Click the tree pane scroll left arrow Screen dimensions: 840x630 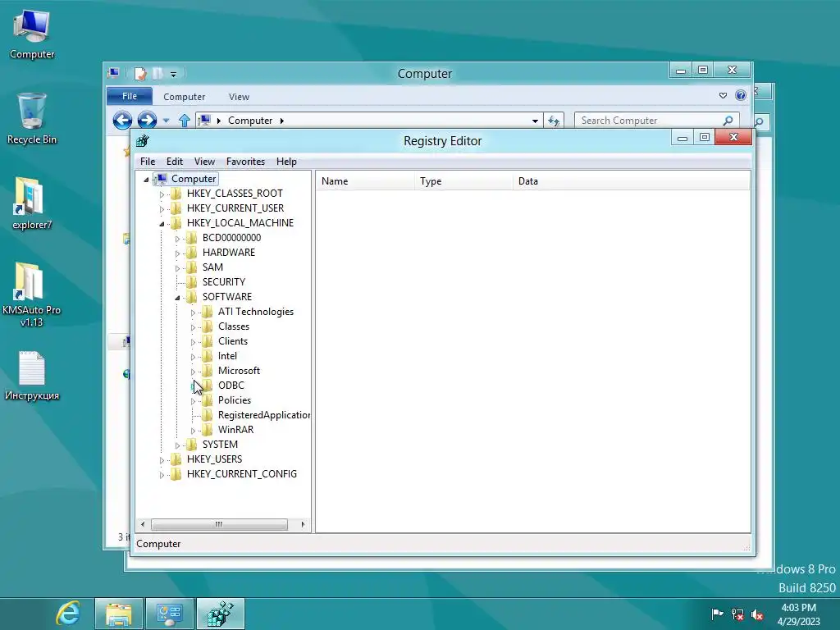pos(143,524)
